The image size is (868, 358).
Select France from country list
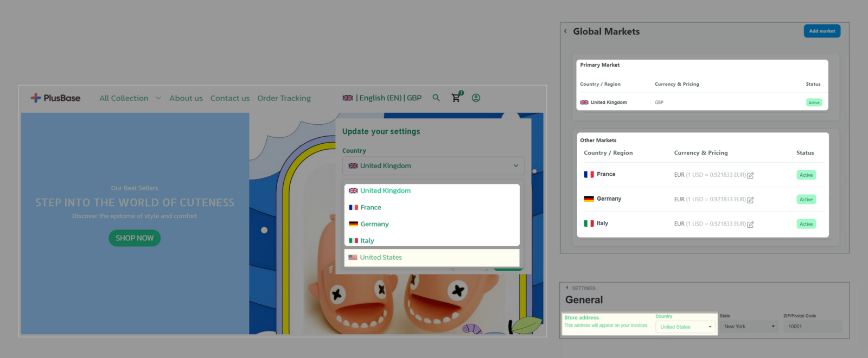pos(371,208)
